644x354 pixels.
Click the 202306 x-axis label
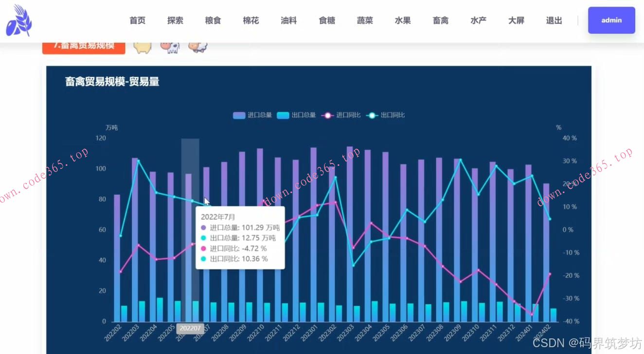tap(400, 333)
